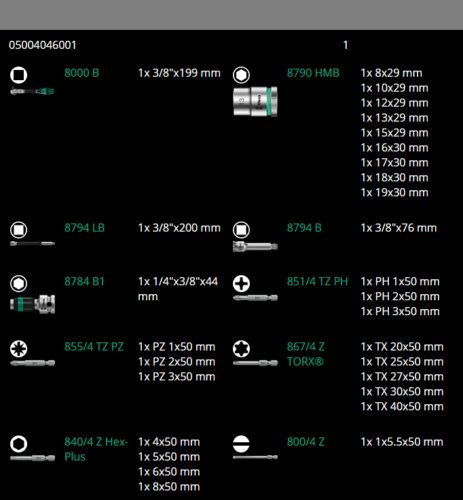Image resolution: width=463 pixels, height=500 pixels.
Task: Click the 8794 B extension thumbnail
Action: (x=255, y=247)
